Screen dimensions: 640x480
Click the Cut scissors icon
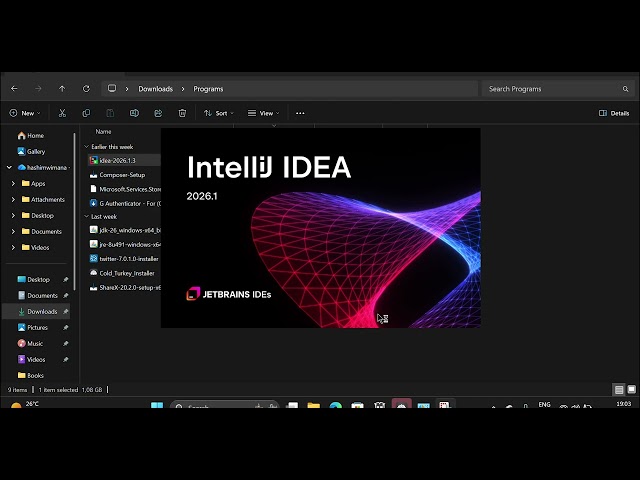click(62, 113)
